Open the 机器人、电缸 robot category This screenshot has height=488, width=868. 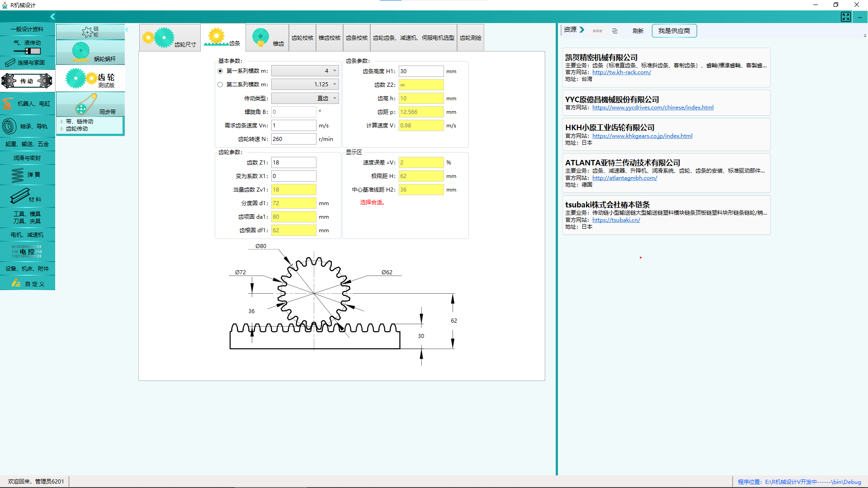(x=27, y=103)
